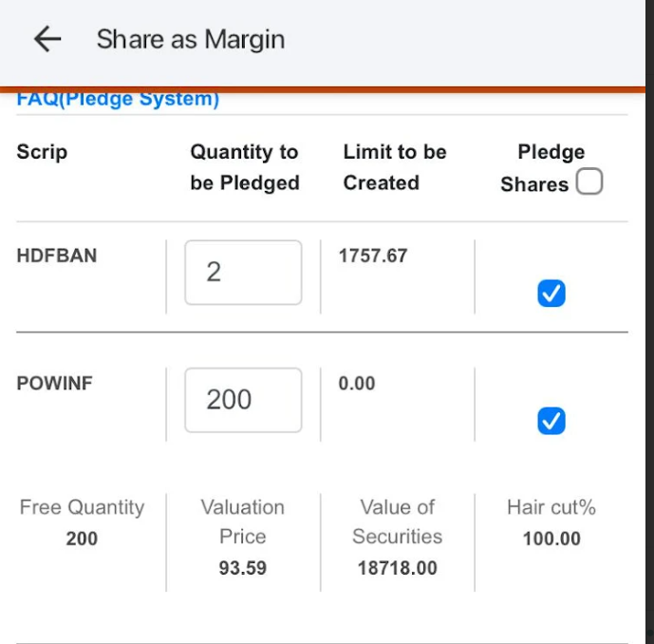Open the FAQ(Pledge System) link
This screenshot has height=644, width=654.
(x=118, y=100)
